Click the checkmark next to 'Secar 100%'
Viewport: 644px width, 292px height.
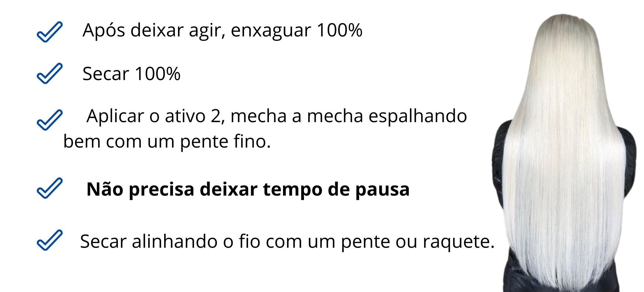tap(49, 73)
